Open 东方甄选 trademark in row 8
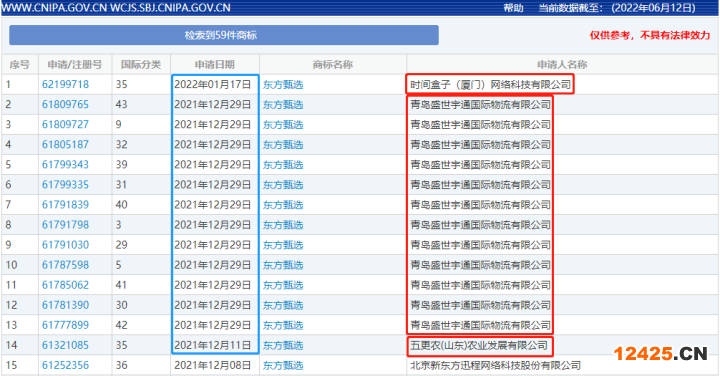720x376 pixels. [283, 225]
